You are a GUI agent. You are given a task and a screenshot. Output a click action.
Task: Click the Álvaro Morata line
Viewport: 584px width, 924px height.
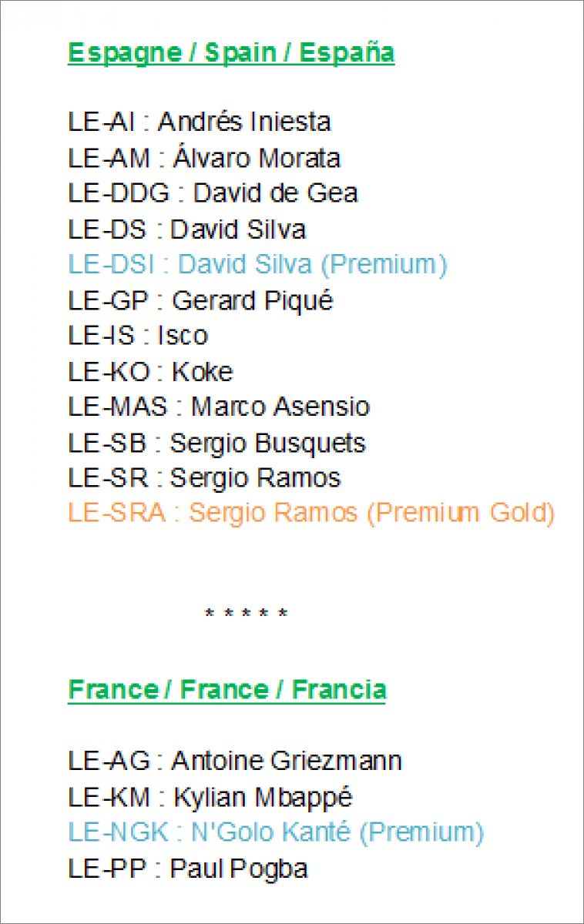(204, 158)
